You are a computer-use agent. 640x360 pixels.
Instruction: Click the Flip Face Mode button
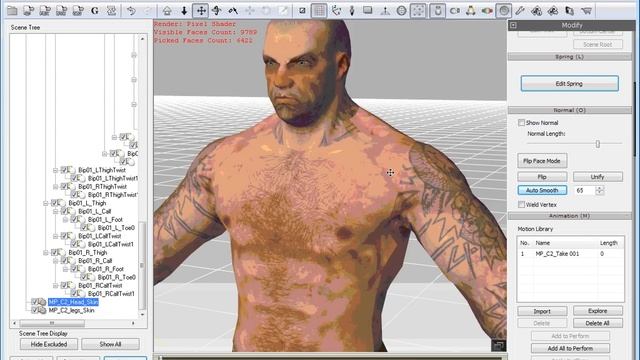[x=542, y=161]
